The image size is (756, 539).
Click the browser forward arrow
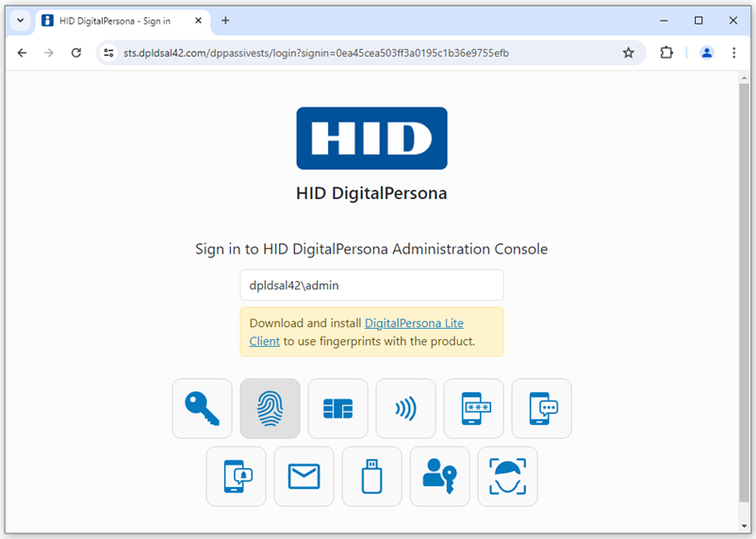click(x=49, y=53)
